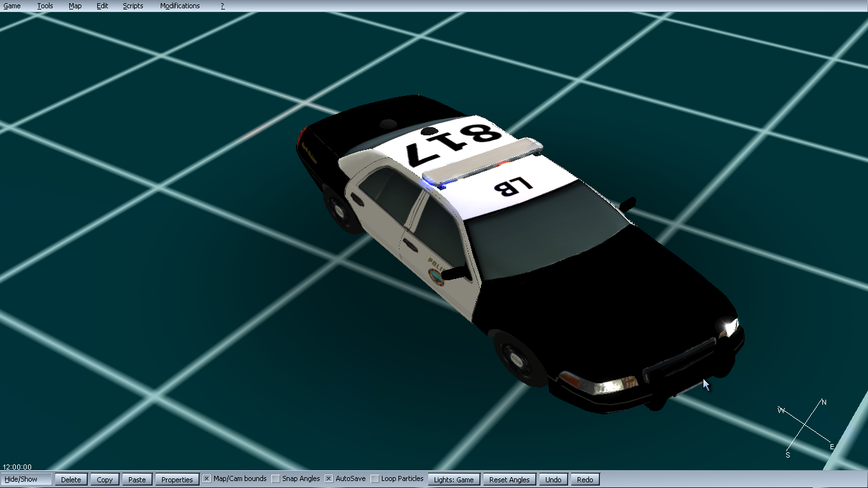The height and width of the screenshot is (488, 868).
Task: Open object Properties
Action: pos(177,480)
